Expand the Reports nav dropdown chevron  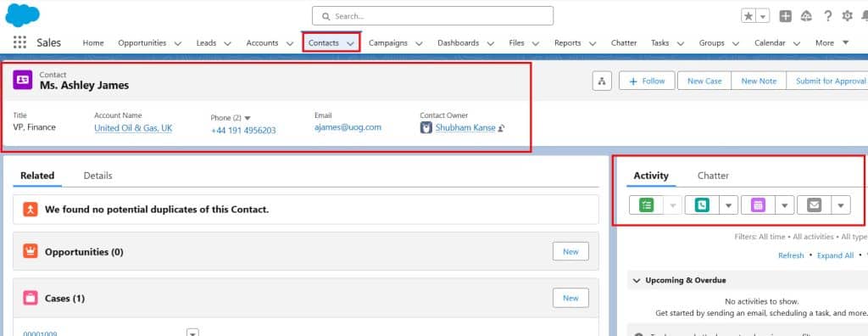coord(593,43)
